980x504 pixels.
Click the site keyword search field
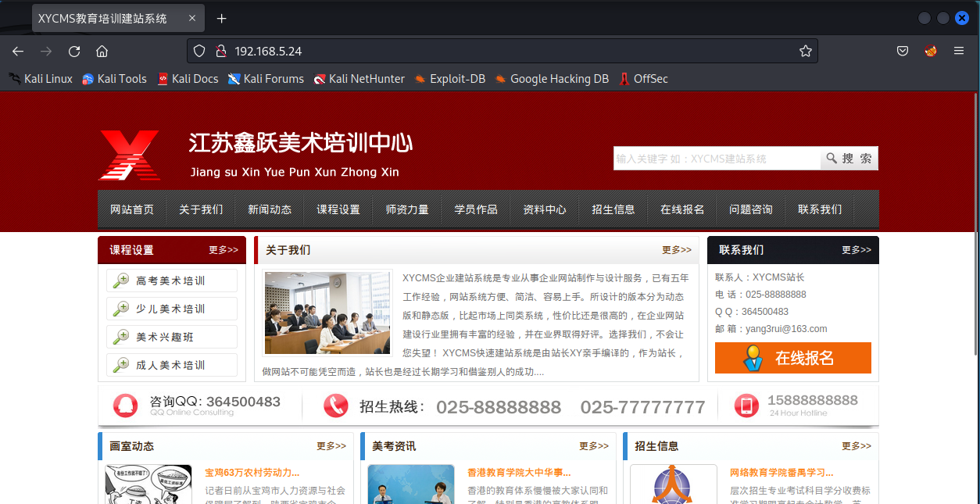pyautogui.click(x=717, y=159)
